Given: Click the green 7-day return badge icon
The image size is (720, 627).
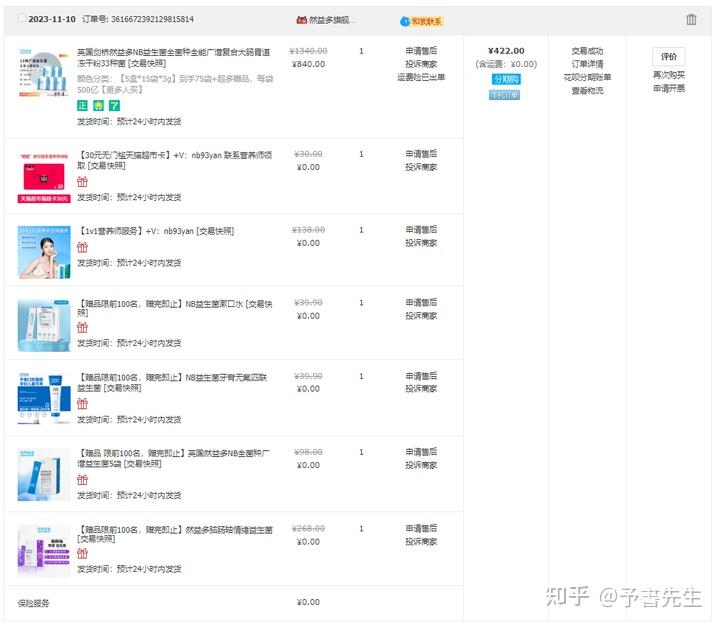Looking at the screenshot, I should 114,106.
